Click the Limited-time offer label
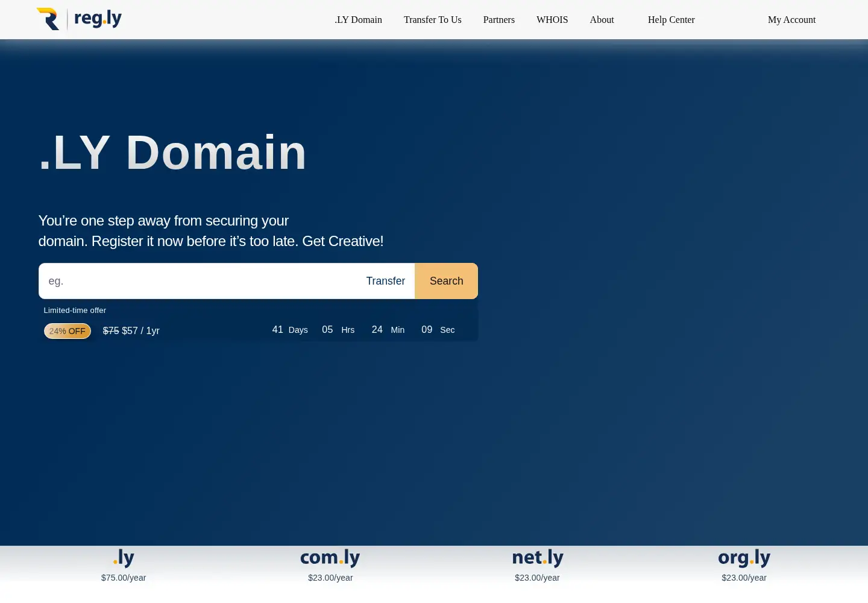Image resolution: width=868 pixels, height=603 pixels. pyautogui.click(x=75, y=311)
